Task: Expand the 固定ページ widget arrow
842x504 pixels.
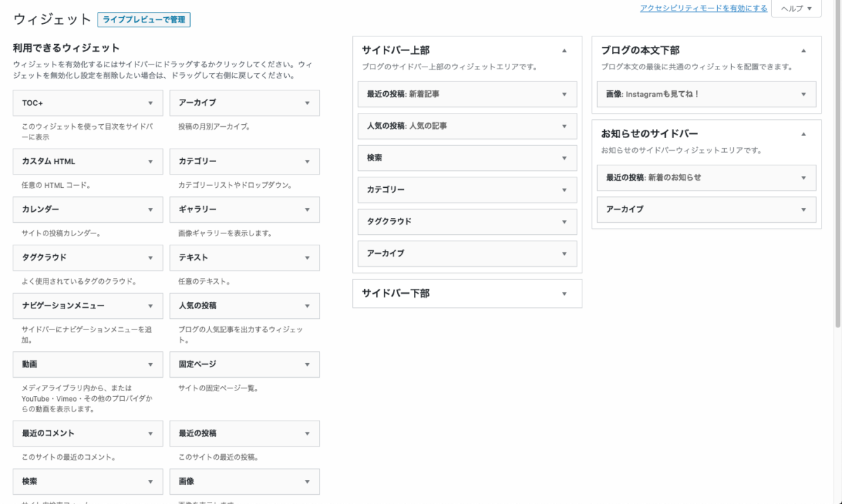Action: 307,365
